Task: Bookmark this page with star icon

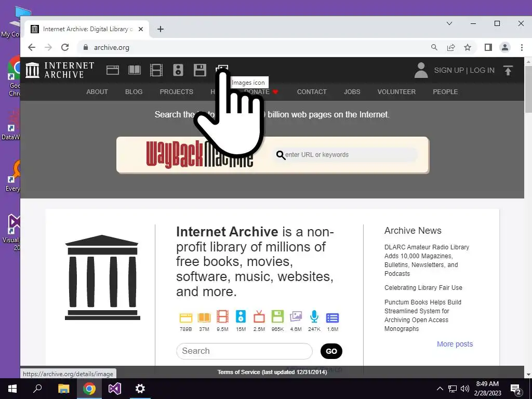Action: (468, 47)
